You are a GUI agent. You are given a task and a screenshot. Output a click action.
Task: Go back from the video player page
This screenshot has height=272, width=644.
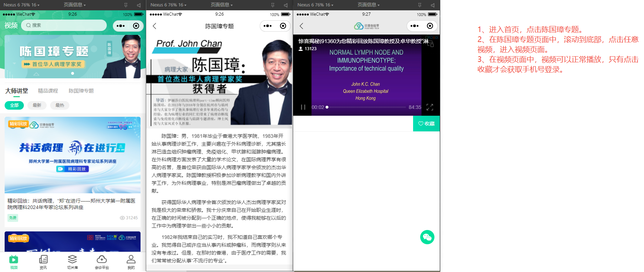(301, 26)
